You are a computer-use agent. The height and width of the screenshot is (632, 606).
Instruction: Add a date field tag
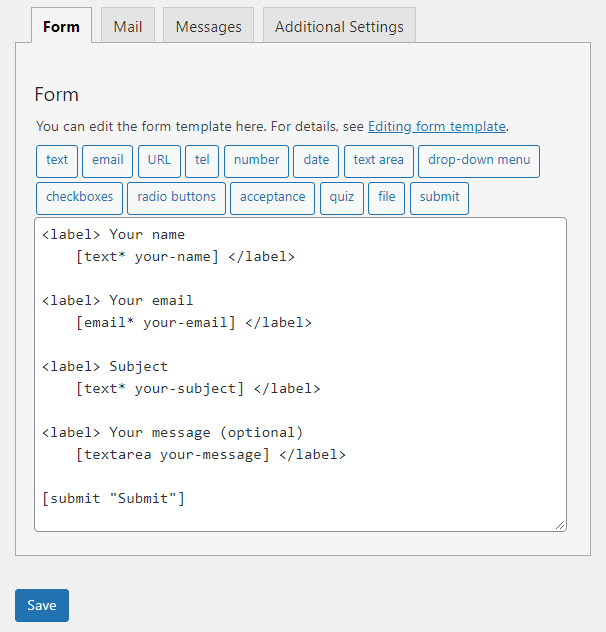(x=316, y=161)
